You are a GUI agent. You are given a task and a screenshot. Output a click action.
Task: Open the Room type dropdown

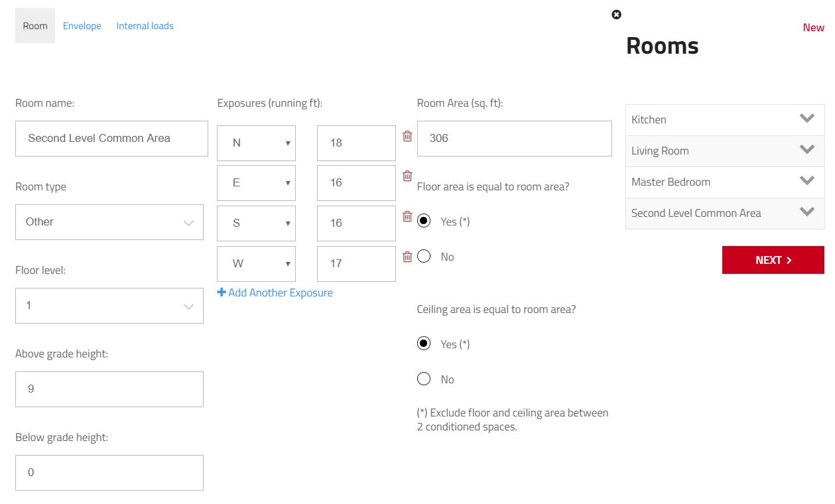(109, 222)
